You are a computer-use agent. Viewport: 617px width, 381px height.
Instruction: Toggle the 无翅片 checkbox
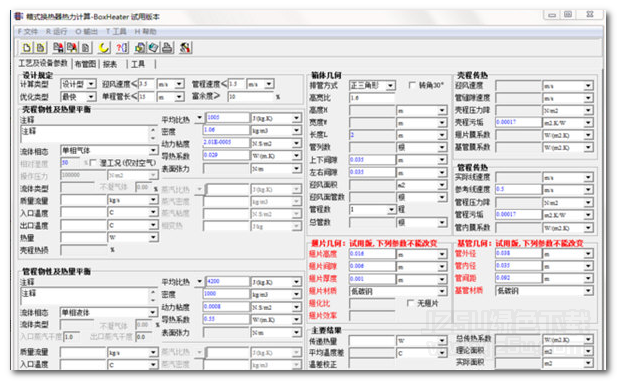410,303
